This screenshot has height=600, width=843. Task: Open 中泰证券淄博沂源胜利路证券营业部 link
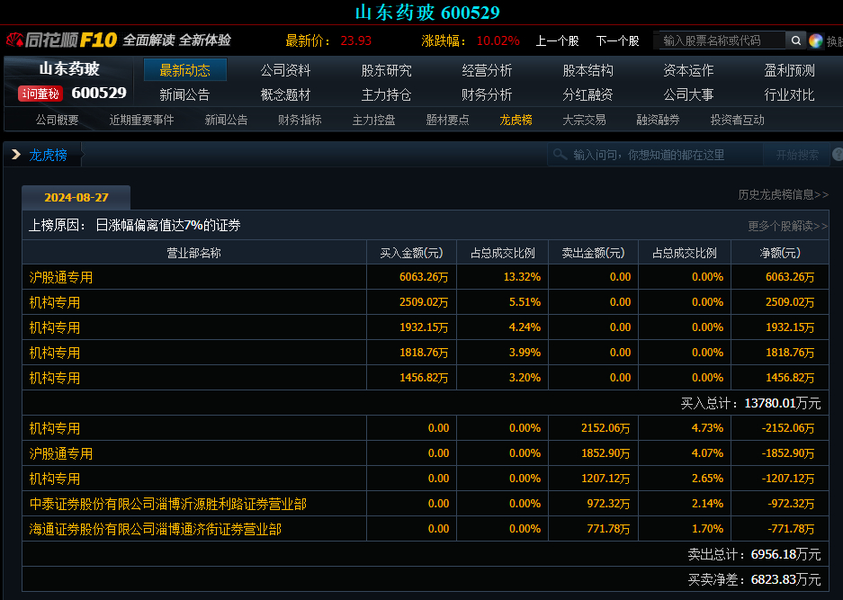coord(168,504)
